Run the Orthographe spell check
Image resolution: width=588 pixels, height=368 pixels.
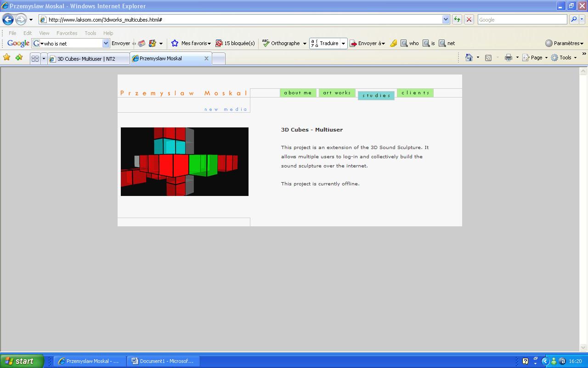(x=281, y=43)
